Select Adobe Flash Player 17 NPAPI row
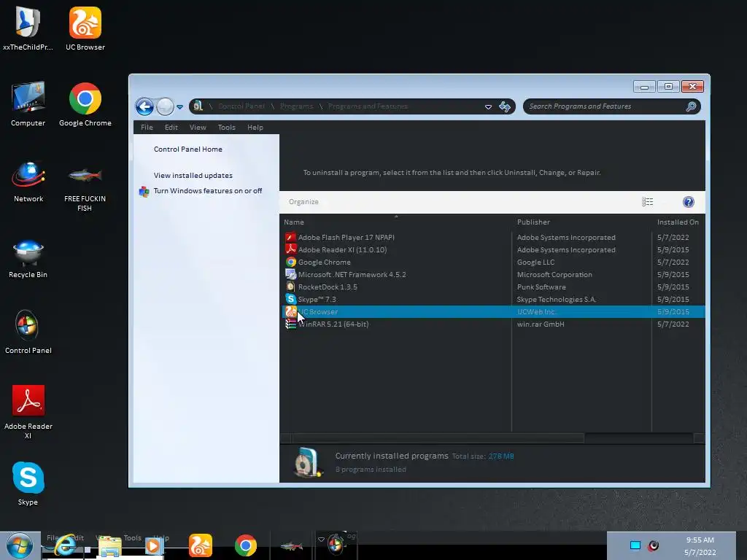 492,237
